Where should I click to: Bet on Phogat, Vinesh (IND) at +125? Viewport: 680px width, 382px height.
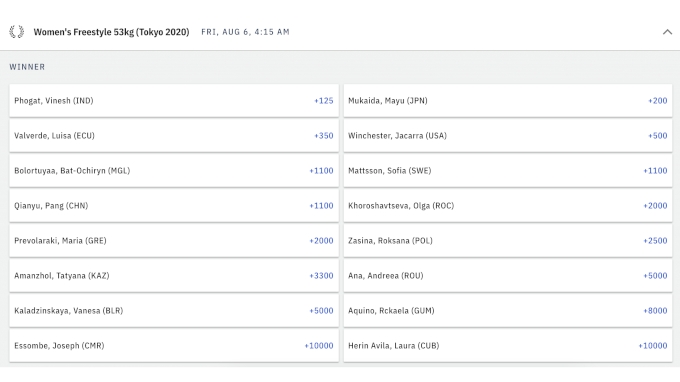pyautogui.click(x=174, y=101)
